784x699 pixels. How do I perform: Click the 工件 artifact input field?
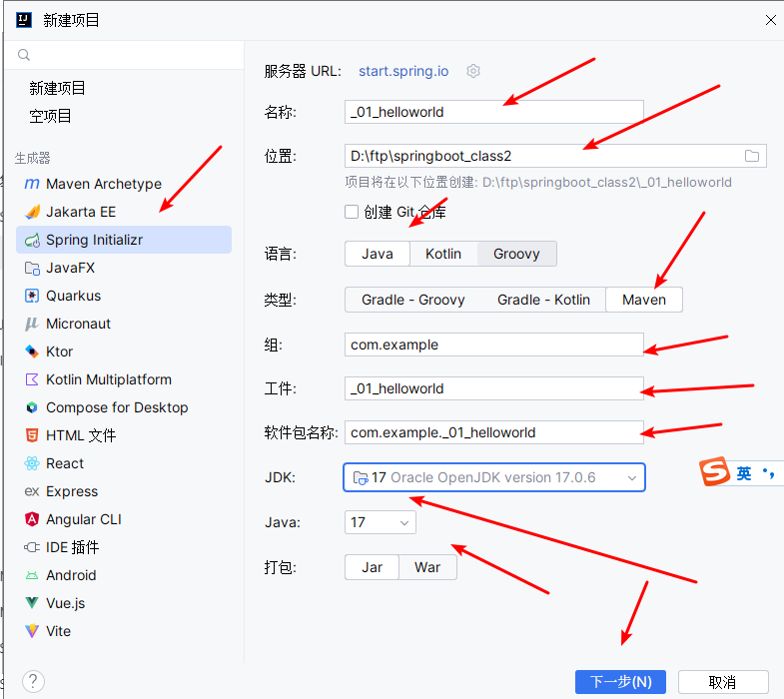[x=494, y=388]
